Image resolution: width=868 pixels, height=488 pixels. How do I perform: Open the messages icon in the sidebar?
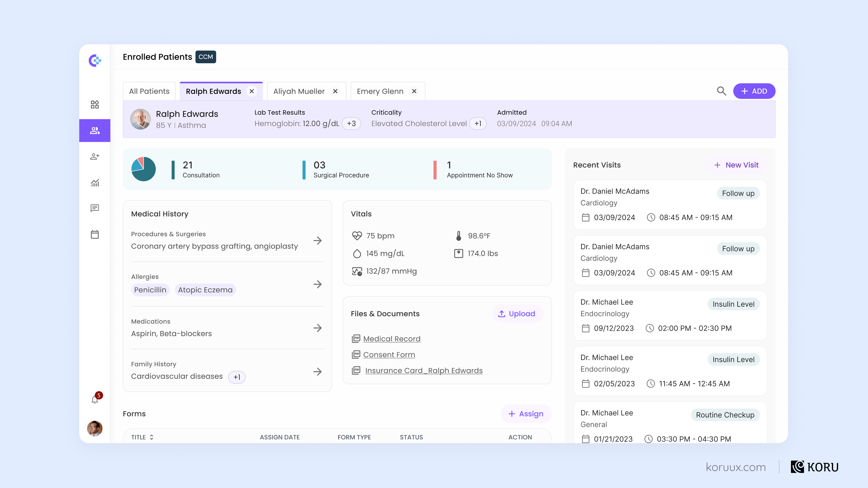(95, 208)
